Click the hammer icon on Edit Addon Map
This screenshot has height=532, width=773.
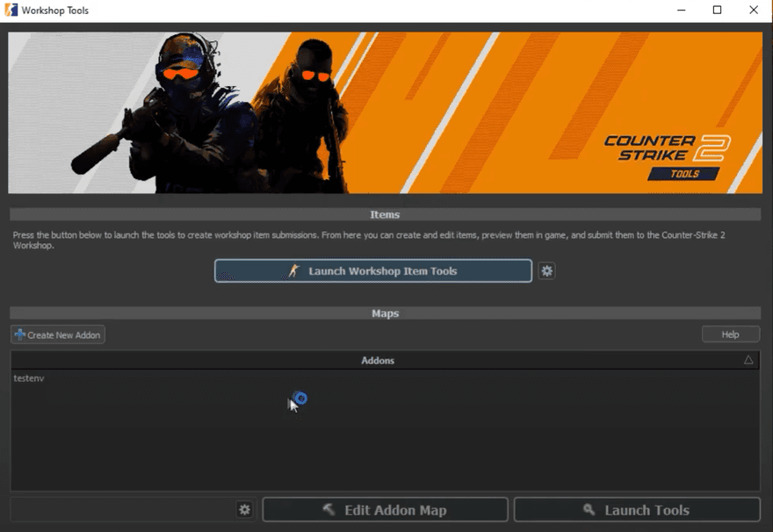click(x=329, y=509)
